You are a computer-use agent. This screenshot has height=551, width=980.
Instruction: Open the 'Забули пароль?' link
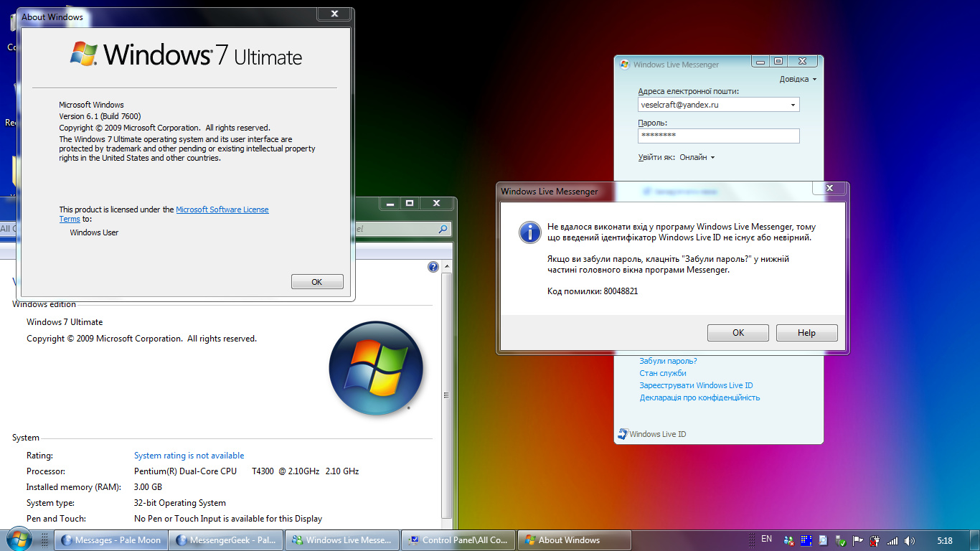(668, 361)
